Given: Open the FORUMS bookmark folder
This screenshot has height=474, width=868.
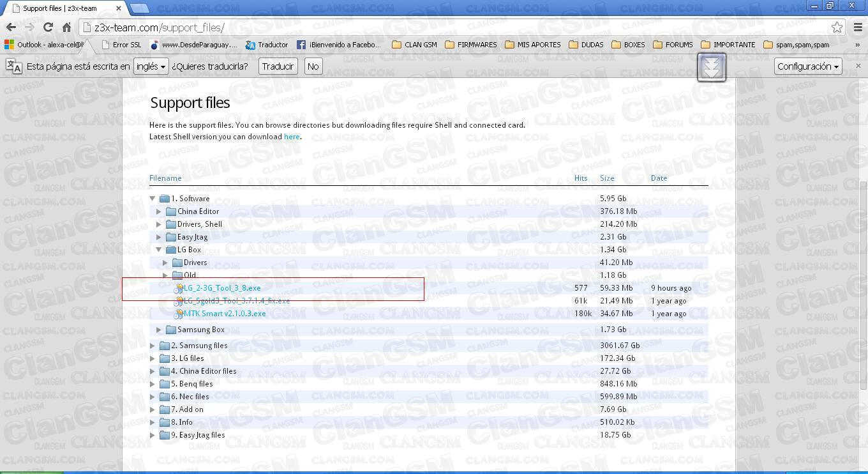Looking at the screenshot, I should (673, 45).
